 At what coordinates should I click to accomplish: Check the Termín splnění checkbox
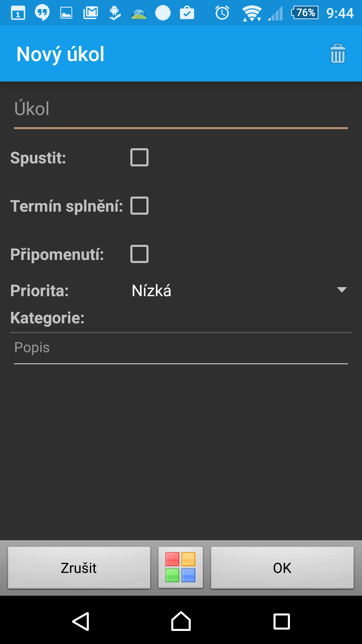point(139,206)
